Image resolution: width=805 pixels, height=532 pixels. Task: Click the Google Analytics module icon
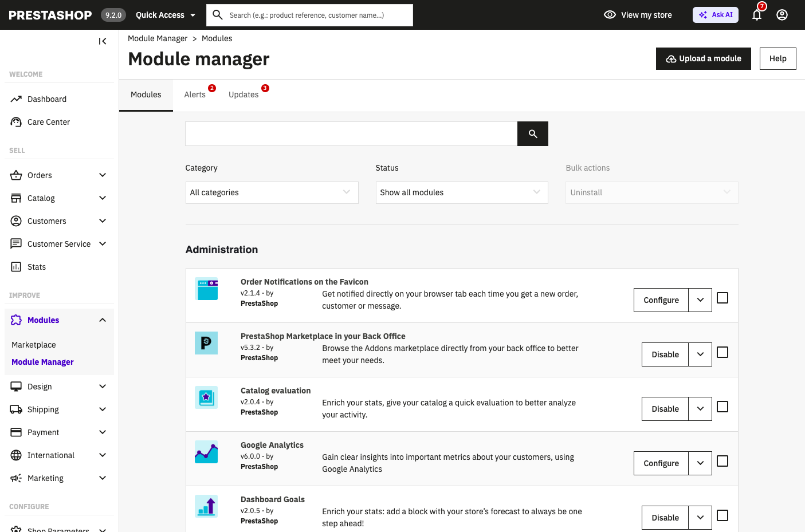coord(206,452)
